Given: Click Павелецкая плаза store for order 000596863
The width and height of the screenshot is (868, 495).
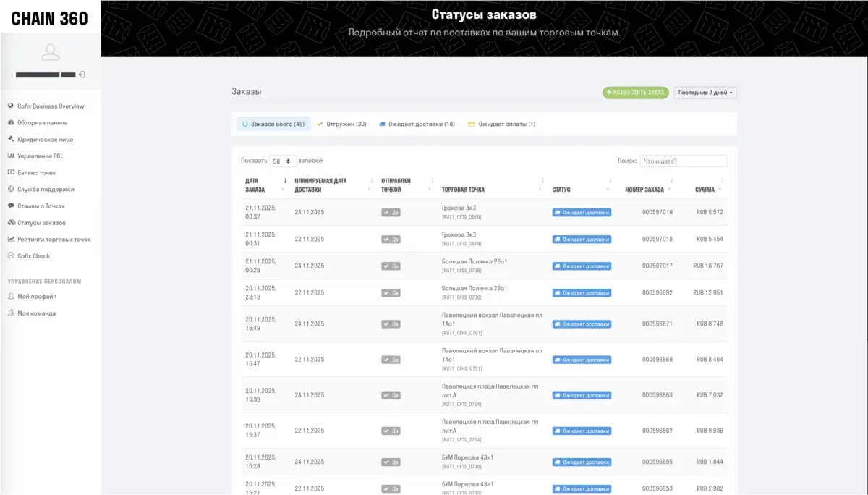Looking at the screenshot, I should [490, 391].
